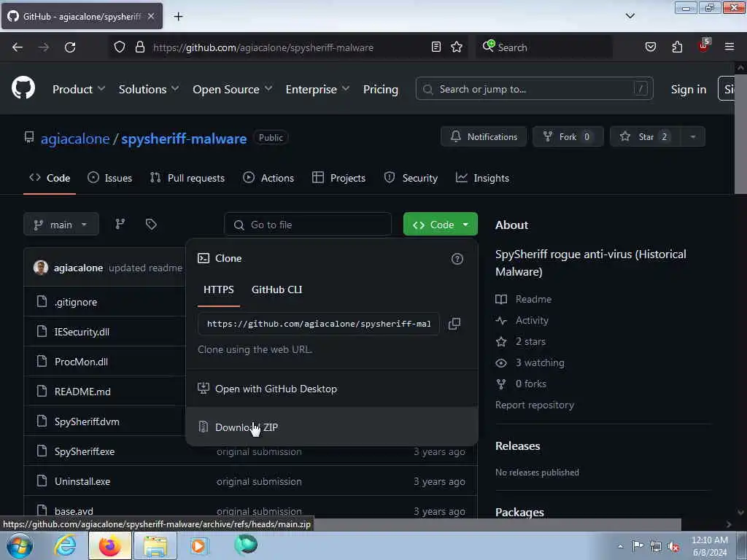The image size is (747, 560).
Task: Click Download ZIP
Action: (x=332, y=427)
